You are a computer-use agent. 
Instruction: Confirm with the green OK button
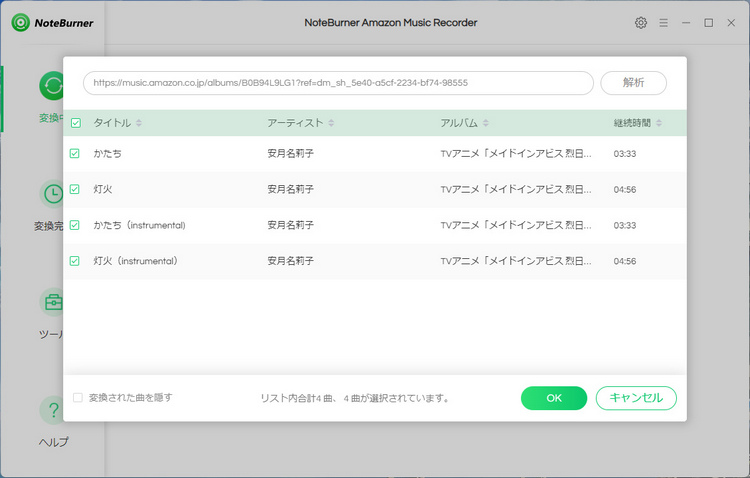click(554, 398)
